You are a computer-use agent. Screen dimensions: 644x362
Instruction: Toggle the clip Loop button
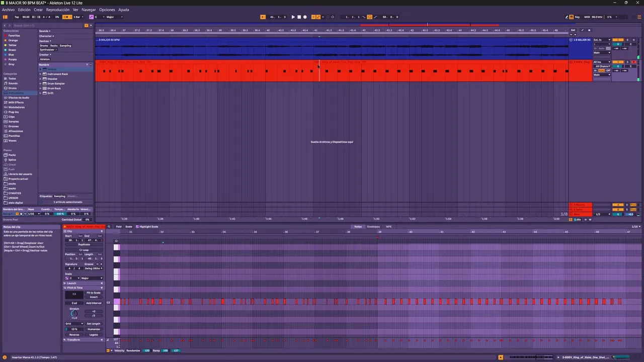(84, 250)
